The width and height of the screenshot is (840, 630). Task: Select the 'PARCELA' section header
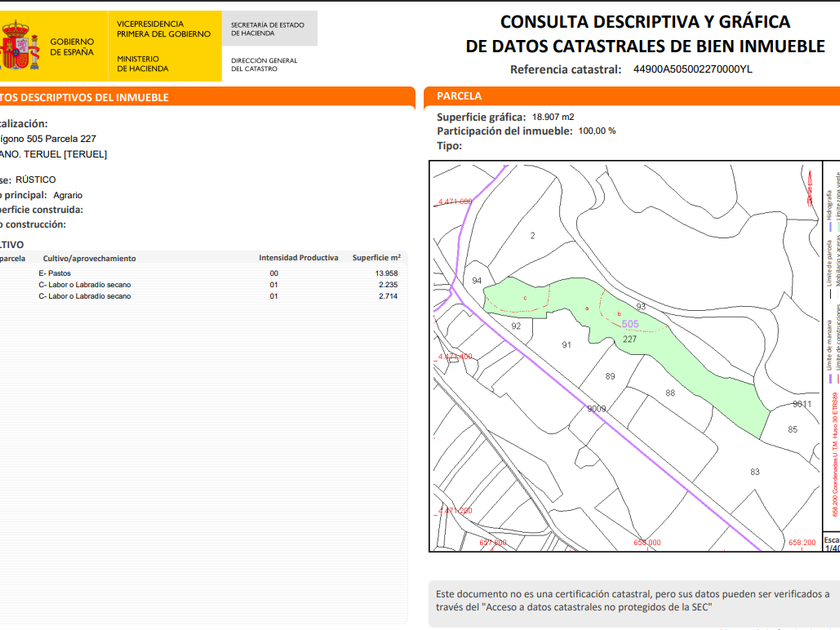[632, 96]
